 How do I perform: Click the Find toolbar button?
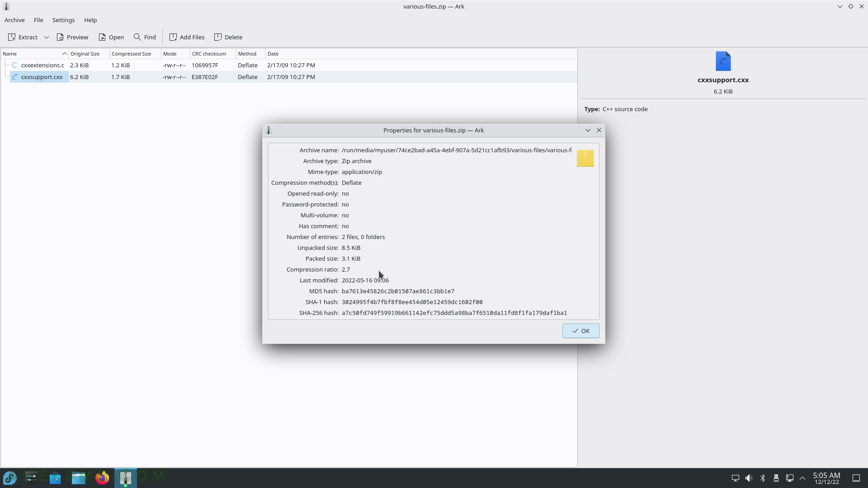(145, 37)
